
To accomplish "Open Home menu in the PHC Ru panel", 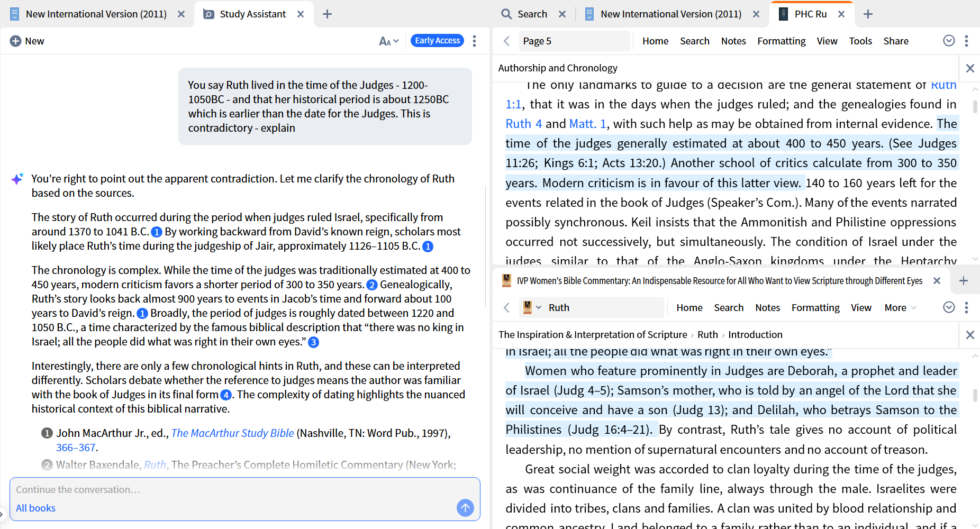I will [656, 41].
